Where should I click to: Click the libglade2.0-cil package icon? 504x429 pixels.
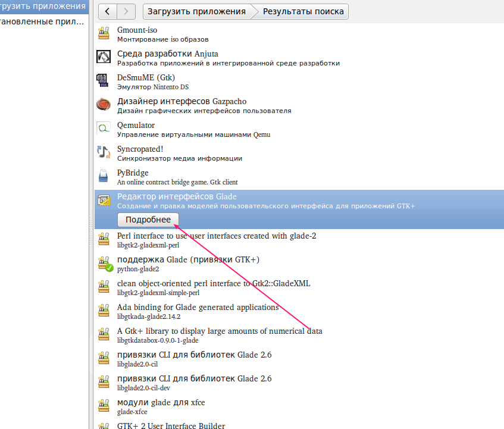click(x=104, y=358)
